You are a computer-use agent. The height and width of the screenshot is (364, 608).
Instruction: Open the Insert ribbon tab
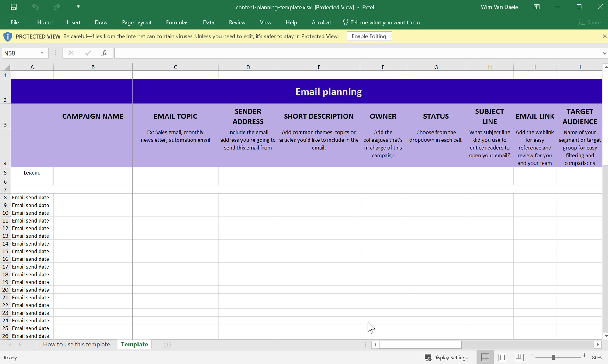pos(74,22)
